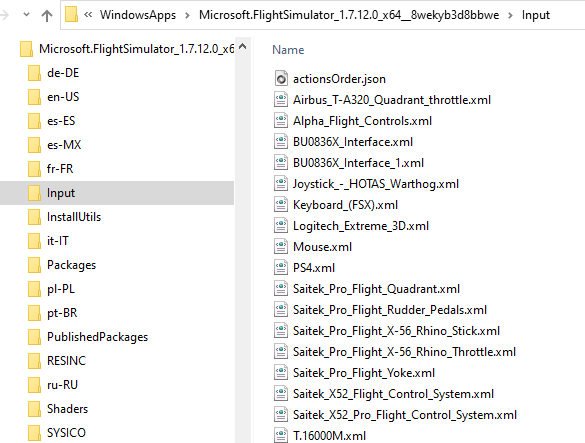
Task: Click the BU0836X_Interface_1.xml file icon
Action: (281, 163)
